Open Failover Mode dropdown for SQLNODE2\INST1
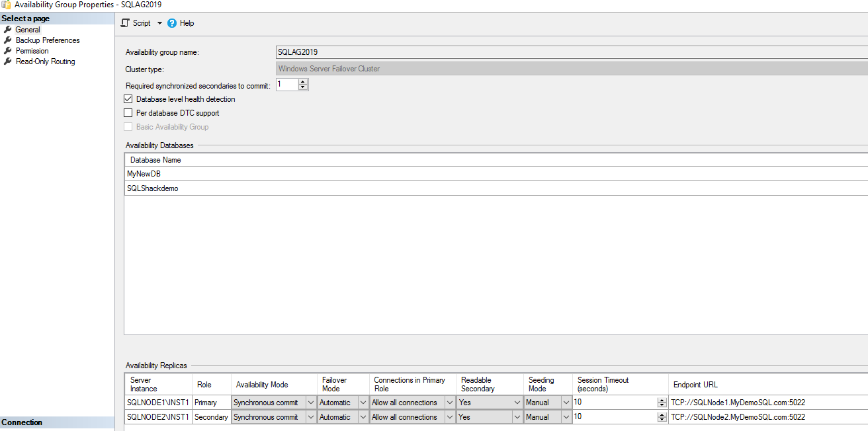Viewport: 868px width, 431px height. click(x=363, y=417)
